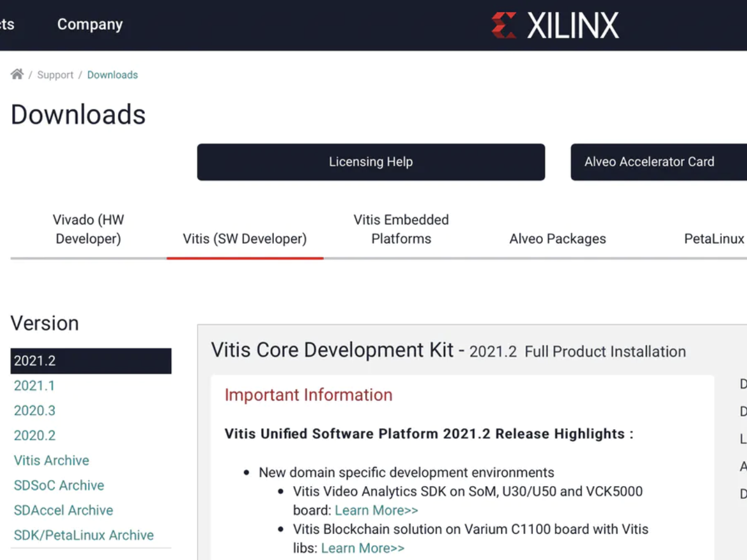Click the Xilinx logo in the header
This screenshot has height=560, width=747.
(x=555, y=24)
